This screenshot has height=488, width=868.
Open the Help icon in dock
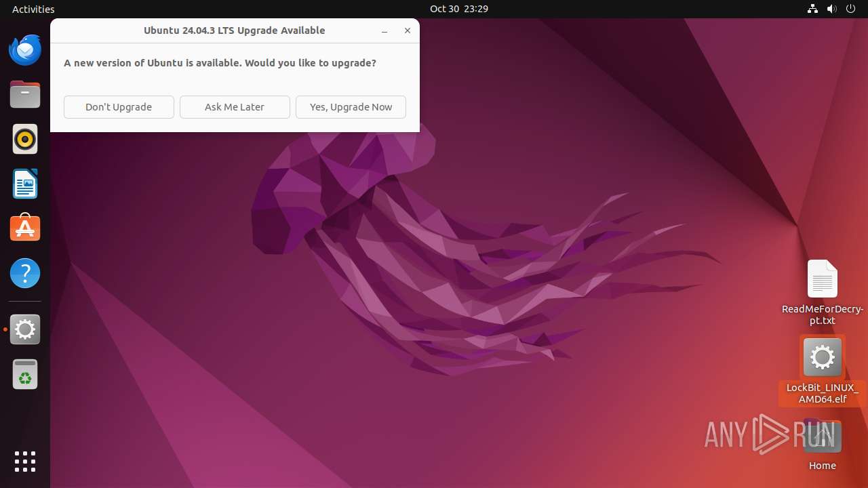coord(25,273)
